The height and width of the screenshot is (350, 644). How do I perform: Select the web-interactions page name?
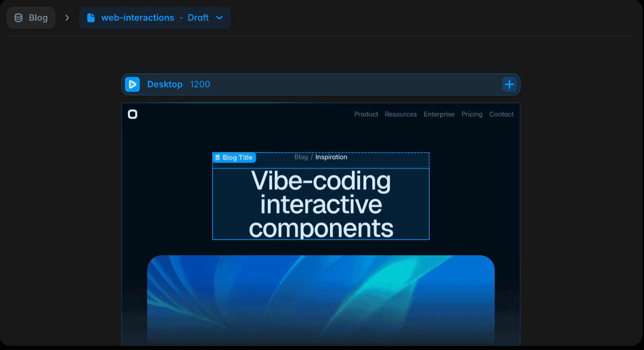[138, 18]
